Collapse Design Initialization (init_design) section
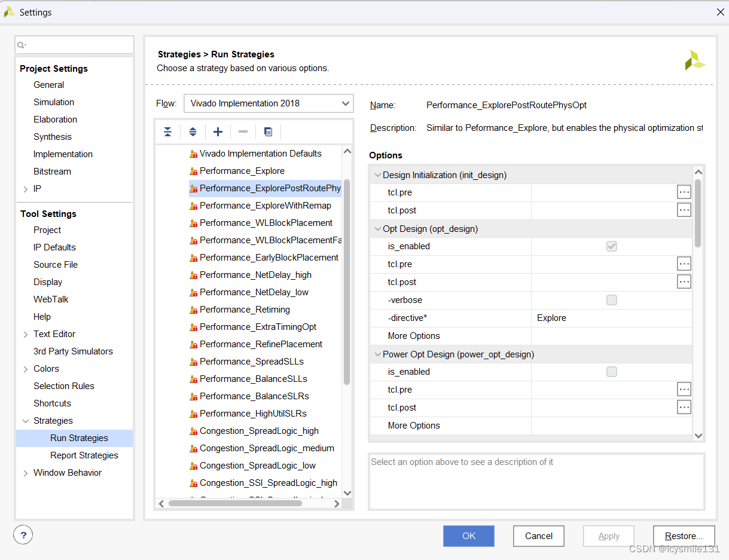 [x=377, y=175]
